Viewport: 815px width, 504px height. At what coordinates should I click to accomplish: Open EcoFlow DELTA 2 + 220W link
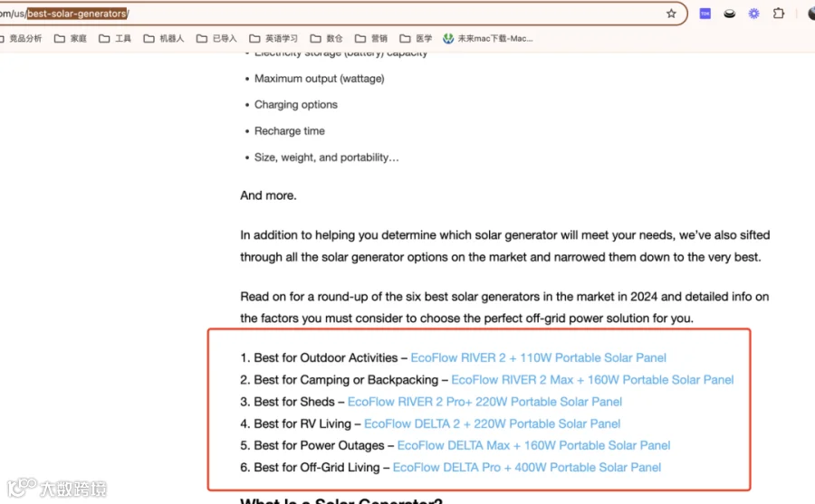(493, 424)
